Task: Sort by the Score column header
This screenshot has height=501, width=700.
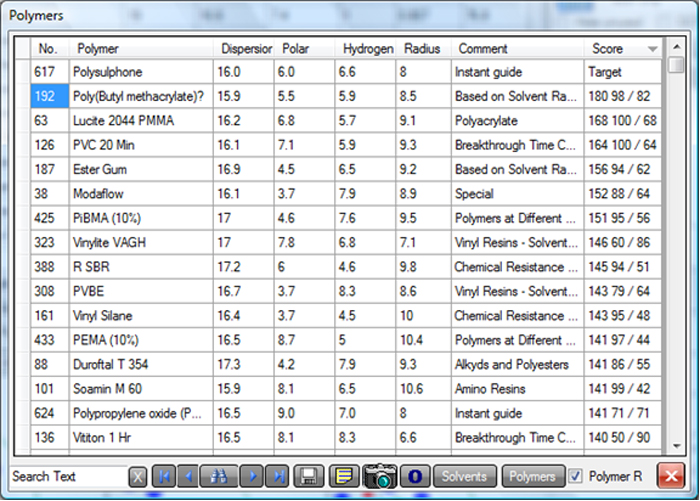Action: point(622,48)
